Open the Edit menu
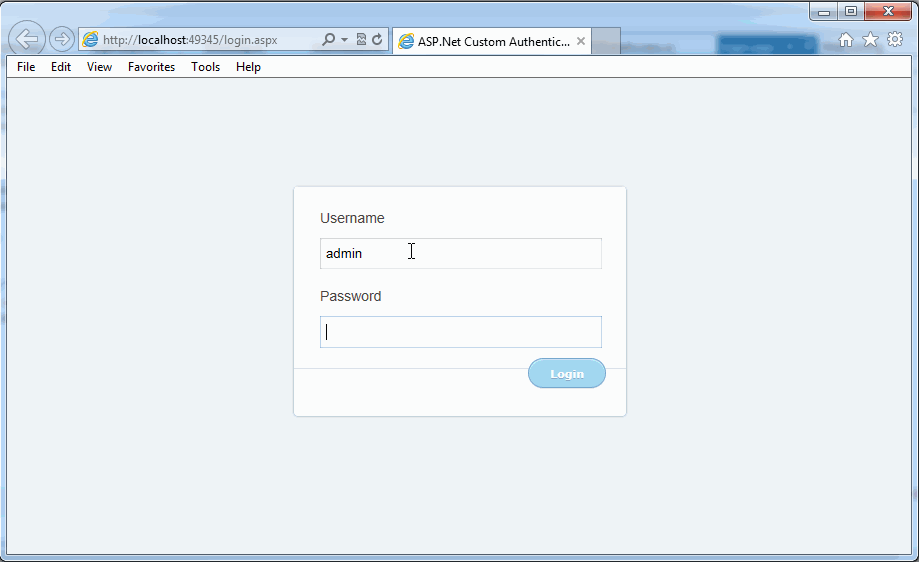The image size is (919, 562). 61,67
